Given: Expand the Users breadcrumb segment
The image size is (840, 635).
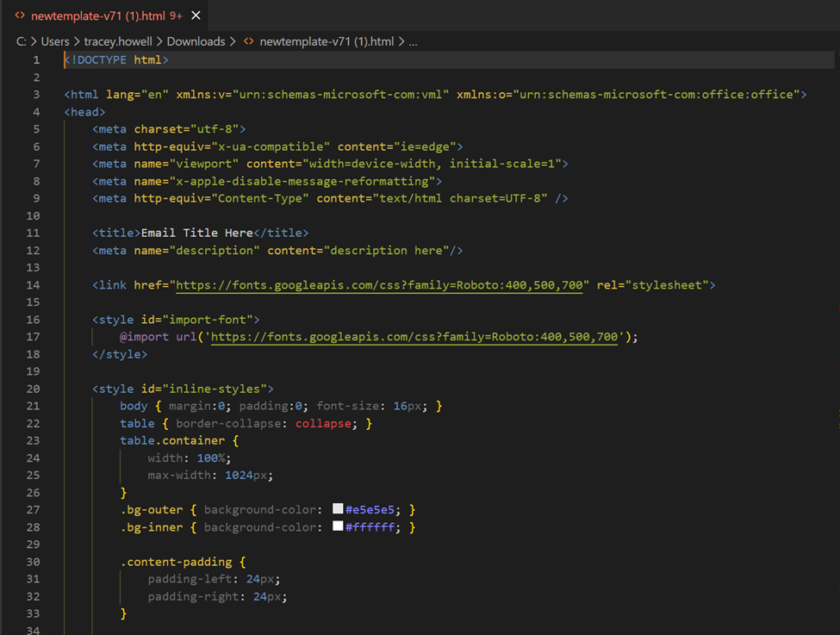Looking at the screenshot, I should (55, 41).
